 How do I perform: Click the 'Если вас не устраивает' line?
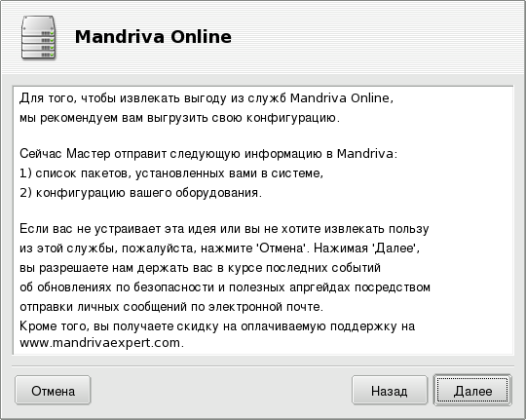point(224,229)
